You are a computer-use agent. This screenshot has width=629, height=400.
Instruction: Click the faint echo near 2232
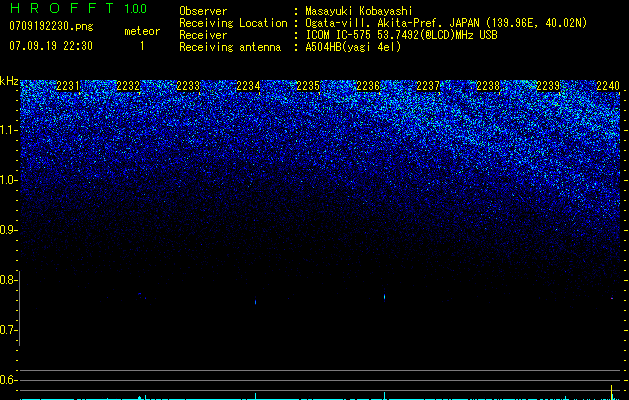point(140,294)
